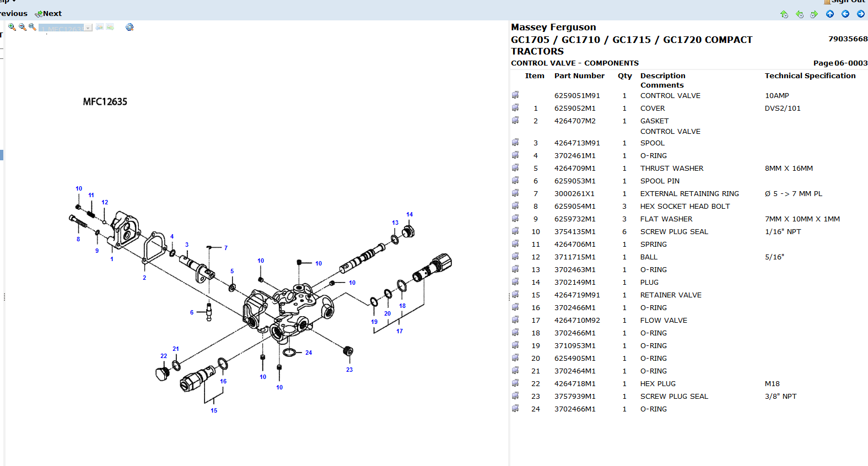Open the MFC12635 image selector dropdown
Screen dimensions: 868x466
(x=88, y=28)
